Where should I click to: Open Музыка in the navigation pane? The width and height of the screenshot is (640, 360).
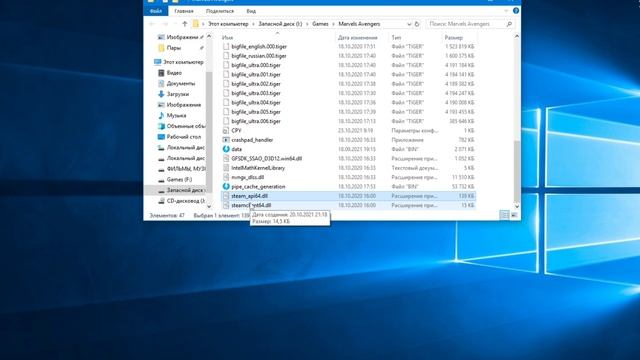[x=176, y=116]
